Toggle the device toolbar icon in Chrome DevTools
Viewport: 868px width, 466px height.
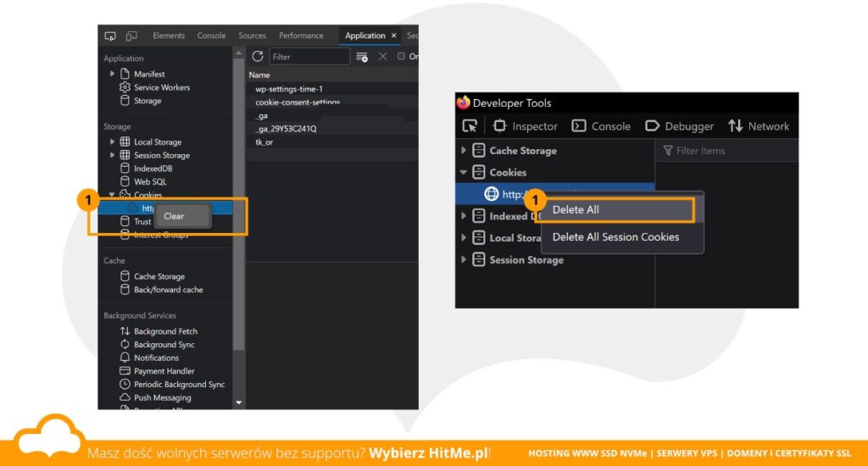click(x=131, y=36)
